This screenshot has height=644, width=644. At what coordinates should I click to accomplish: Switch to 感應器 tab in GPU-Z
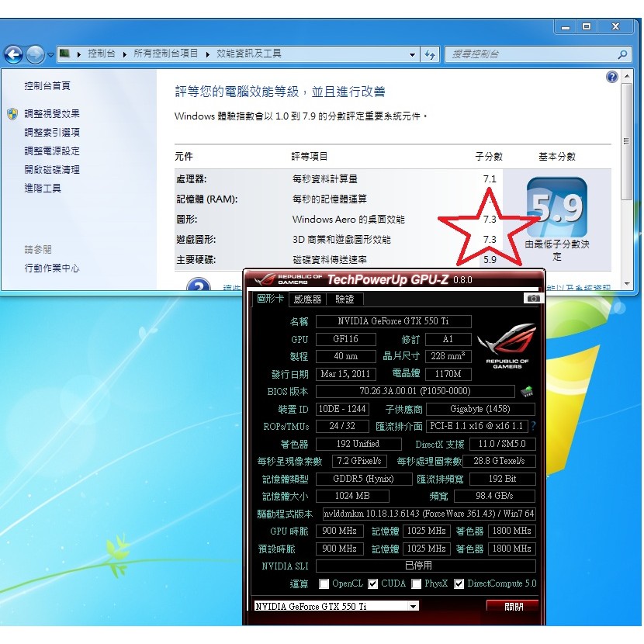click(307, 299)
